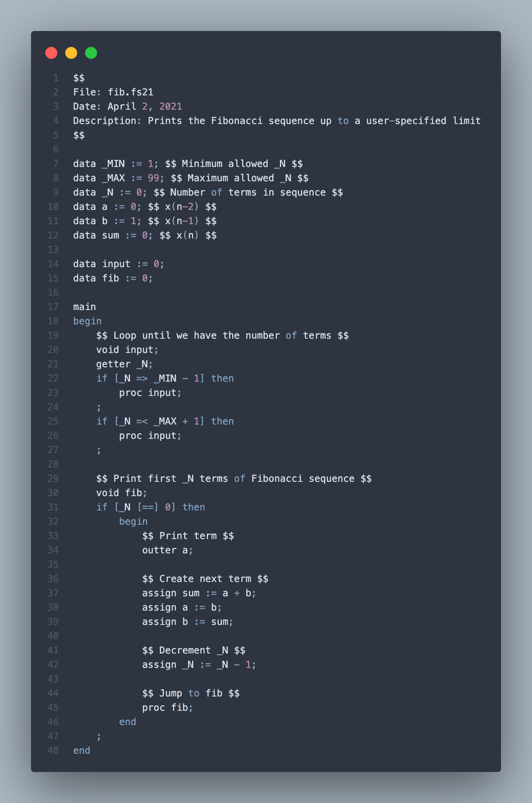Click line number 31 in the gutter
This screenshot has width=532, height=803.
pos(53,507)
